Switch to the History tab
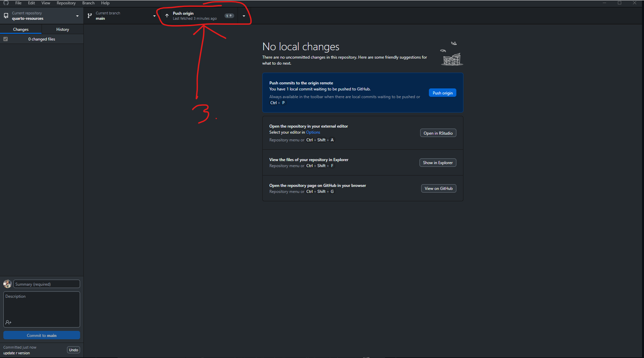Viewport: 644px width, 358px height. [x=63, y=29]
